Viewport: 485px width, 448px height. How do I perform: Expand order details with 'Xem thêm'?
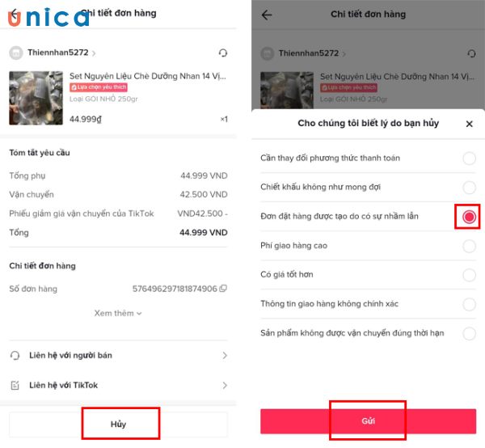118,313
